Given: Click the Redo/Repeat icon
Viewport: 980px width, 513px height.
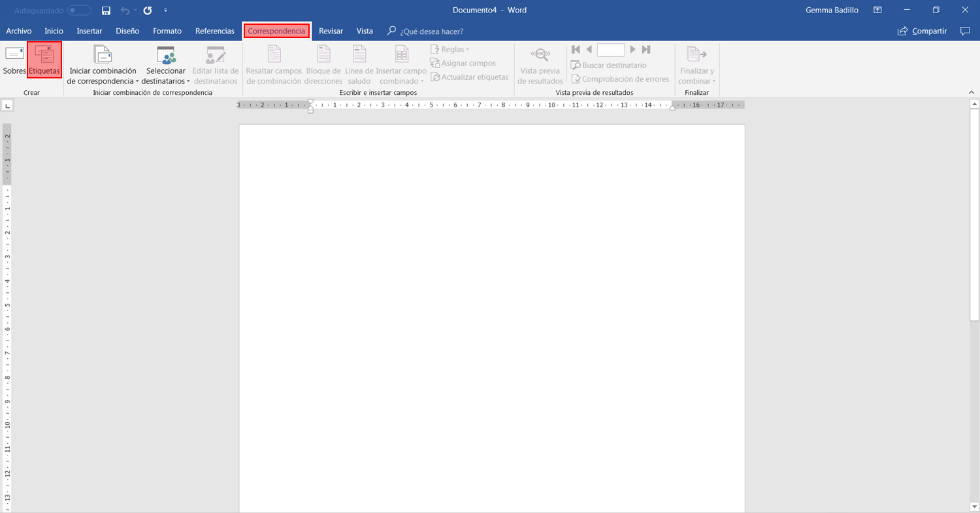Looking at the screenshot, I should point(148,10).
